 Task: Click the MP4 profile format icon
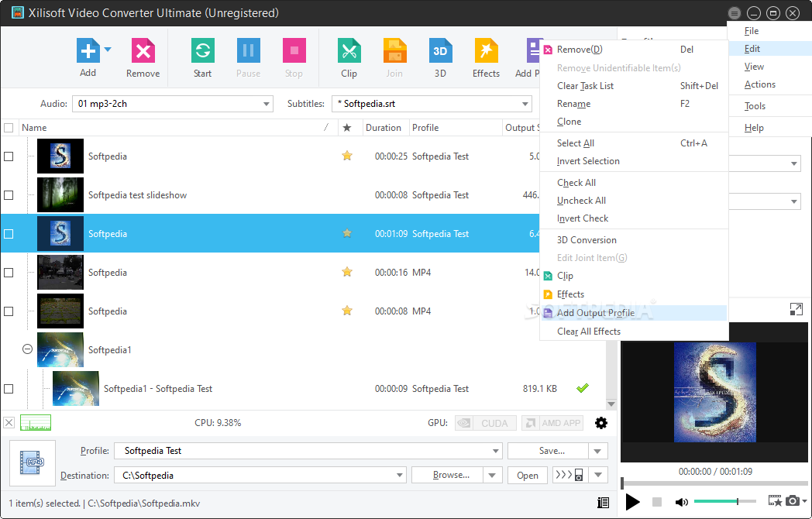[x=32, y=462]
